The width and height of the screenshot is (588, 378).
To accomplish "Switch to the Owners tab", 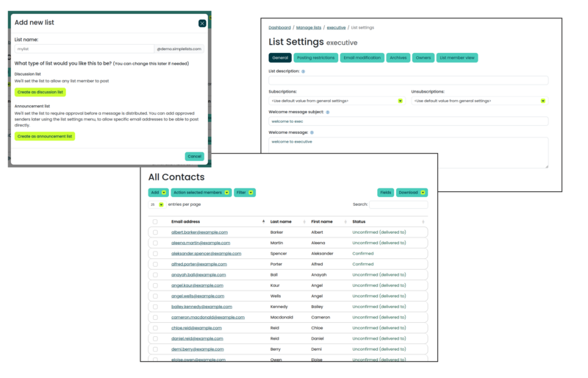I will coord(423,58).
